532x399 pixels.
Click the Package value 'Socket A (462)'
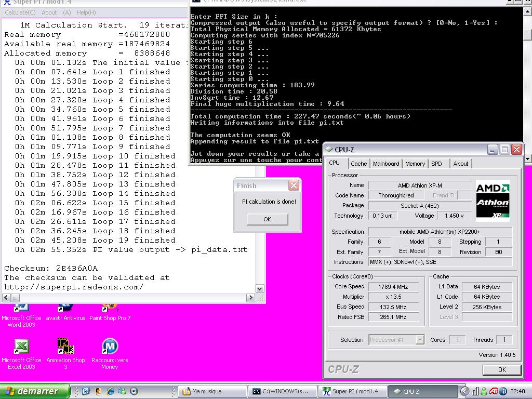(x=420, y=206)
